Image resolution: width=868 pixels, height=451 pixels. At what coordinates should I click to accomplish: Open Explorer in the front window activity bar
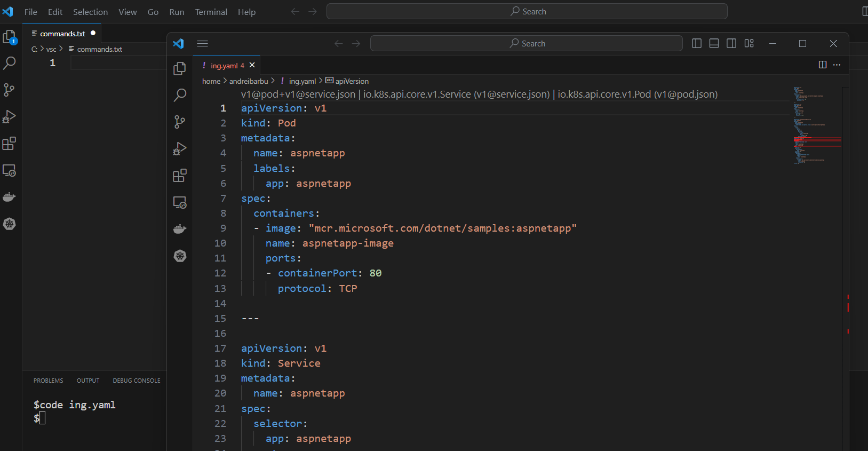(x=180, y=68)
